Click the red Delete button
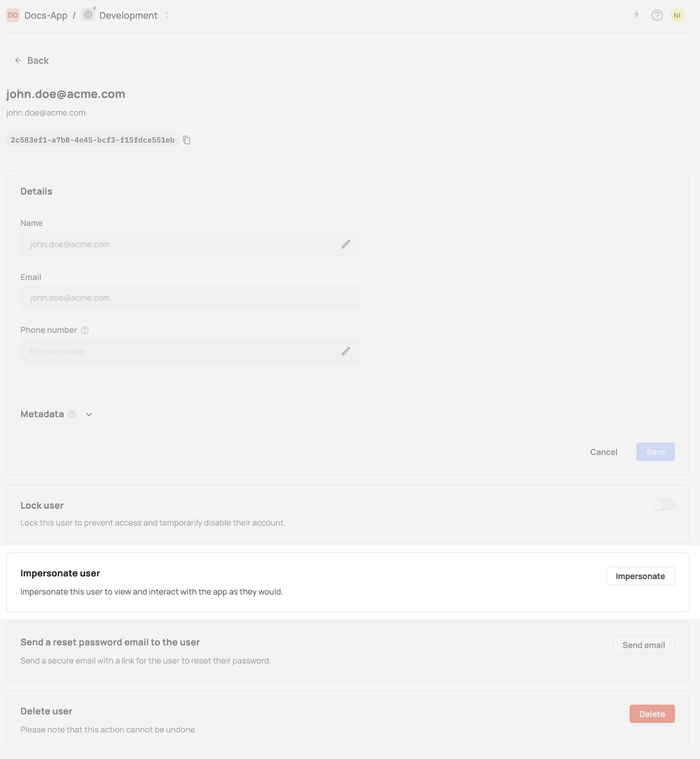Image resolution: width=700 pixels, height=759 pixels. pyautogui.click(x=652, y=714)
